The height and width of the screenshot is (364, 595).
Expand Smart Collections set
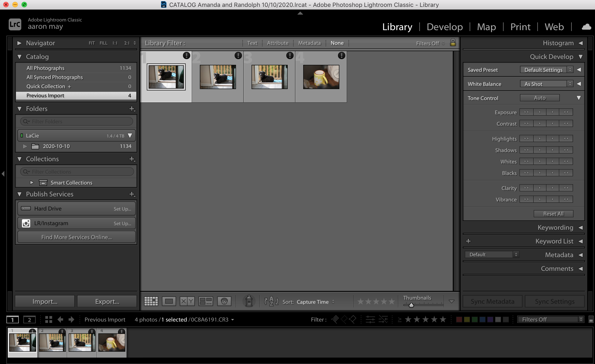(32, 183)
